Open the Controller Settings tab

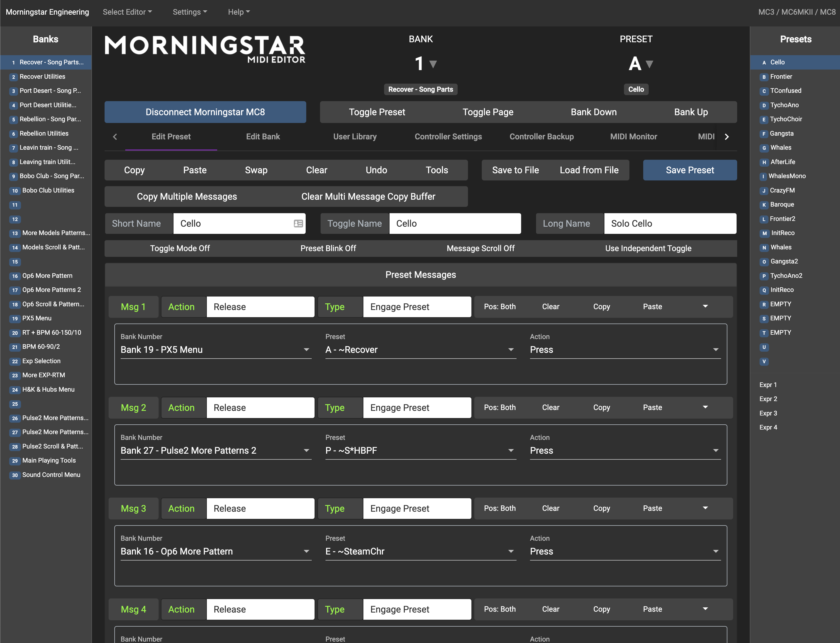click(448, 137)
